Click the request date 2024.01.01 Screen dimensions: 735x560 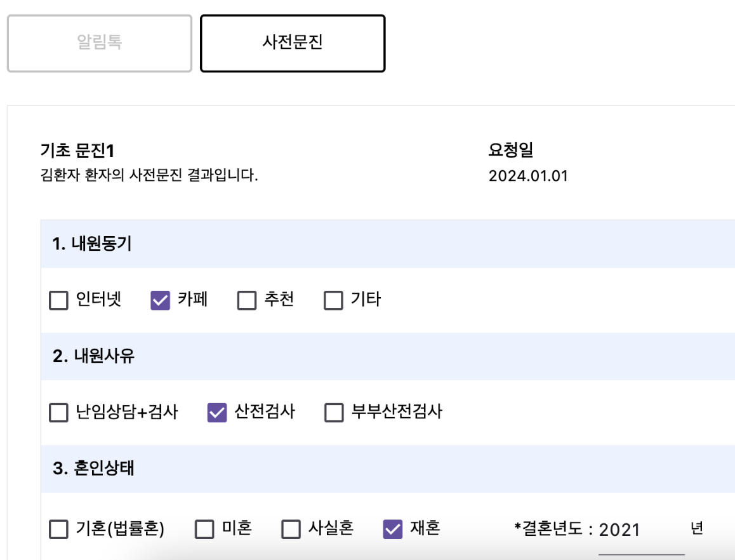528,176
